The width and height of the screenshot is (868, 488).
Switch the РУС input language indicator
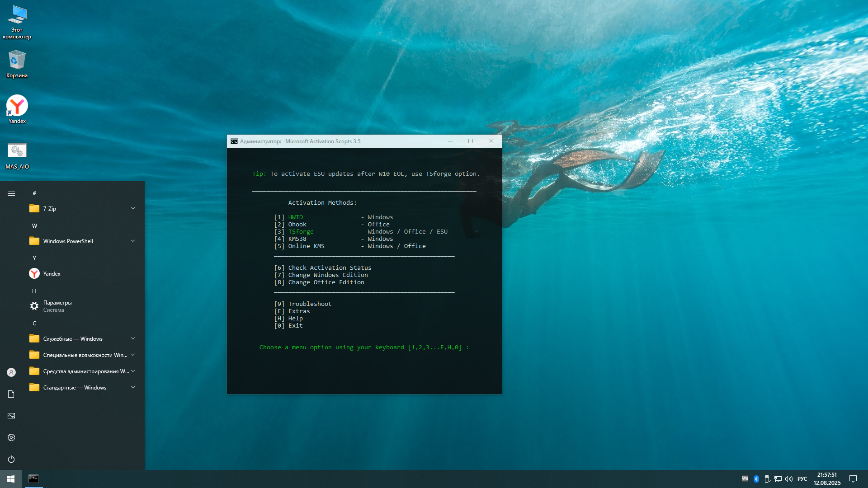tap(802, 479)
